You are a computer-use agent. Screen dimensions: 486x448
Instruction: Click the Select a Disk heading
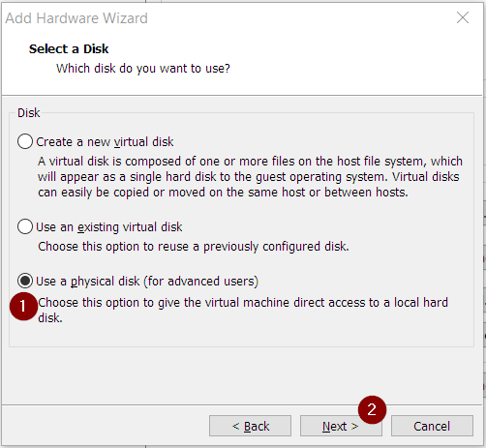[x=69, y=49]
